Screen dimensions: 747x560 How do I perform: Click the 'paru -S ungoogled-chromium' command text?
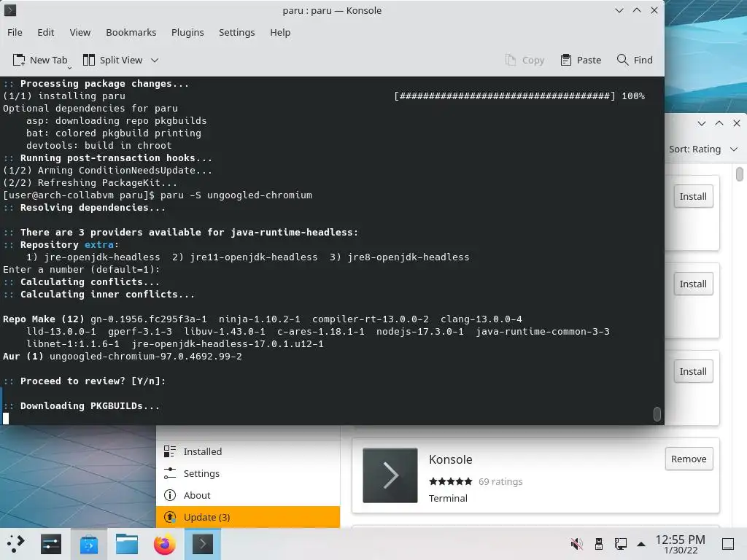tap(236, 195)
